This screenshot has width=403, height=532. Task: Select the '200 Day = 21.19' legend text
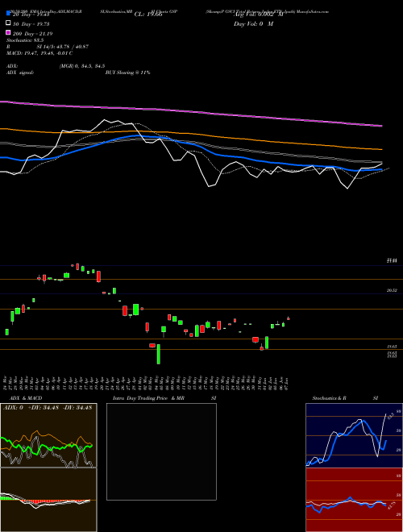tap(32, 34)
